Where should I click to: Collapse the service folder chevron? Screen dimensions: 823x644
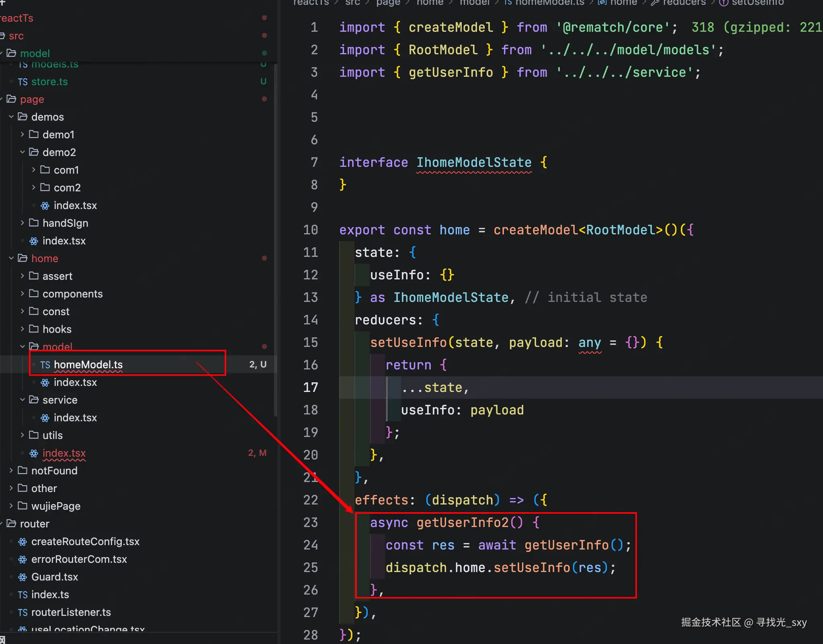pyautogui.click(x=23, y=400)
